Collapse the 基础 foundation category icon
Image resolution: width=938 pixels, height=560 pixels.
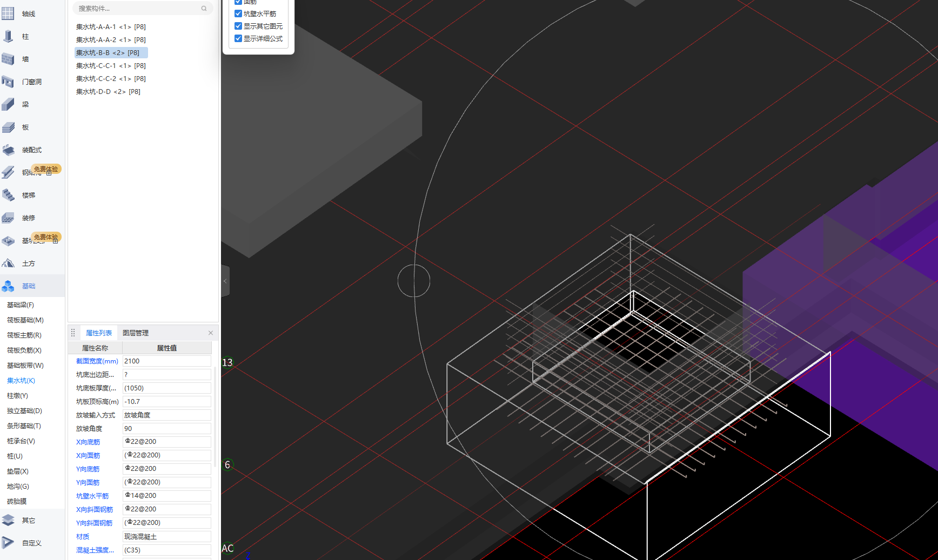(8, 286)
